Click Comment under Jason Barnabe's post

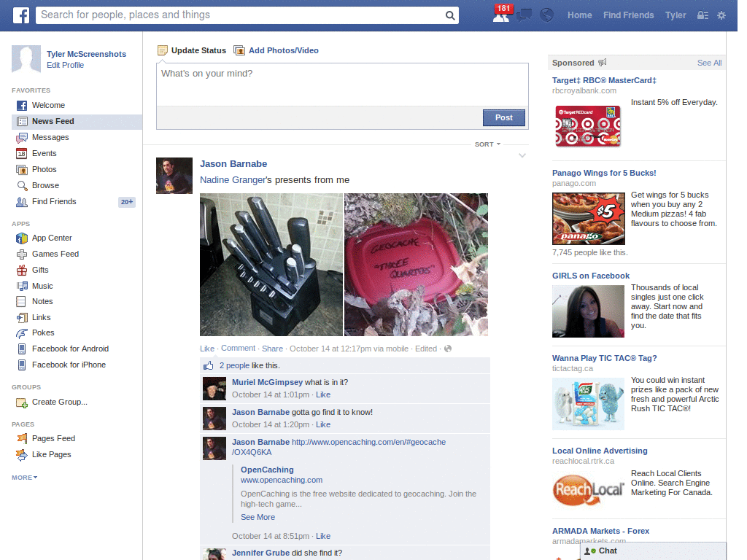click(x=239, y=348)
